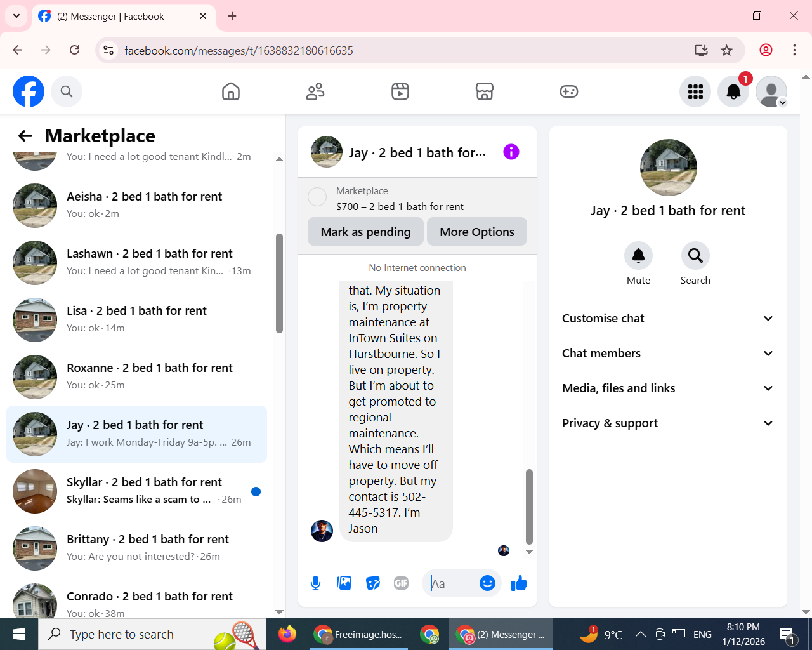The width and height of the screenshot is (812, 650).
Task: Click the chat message scrollbar thumb
Action: (529, 507)
